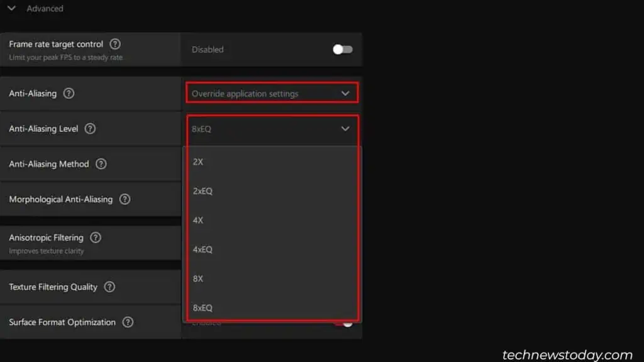Disable Surface Format Optimization
Screen dimensions: 644x362
[x=347, y=322]
